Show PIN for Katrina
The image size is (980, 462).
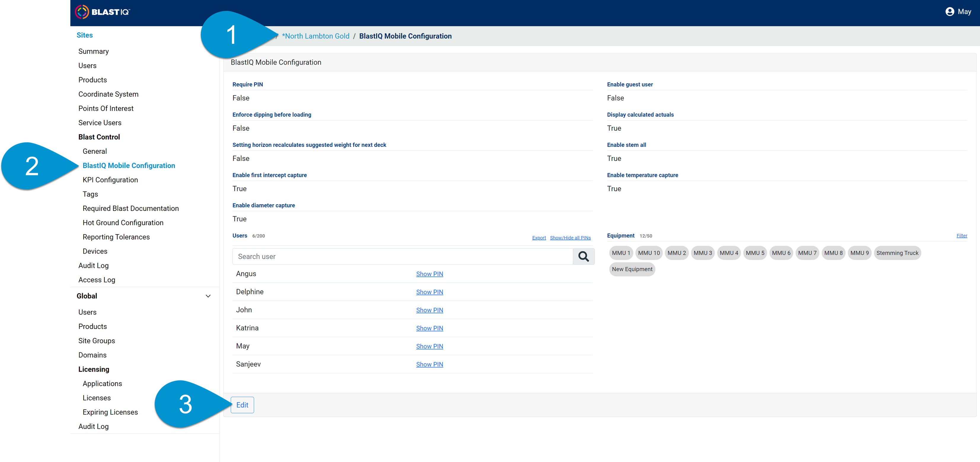(x=430, y=328)
